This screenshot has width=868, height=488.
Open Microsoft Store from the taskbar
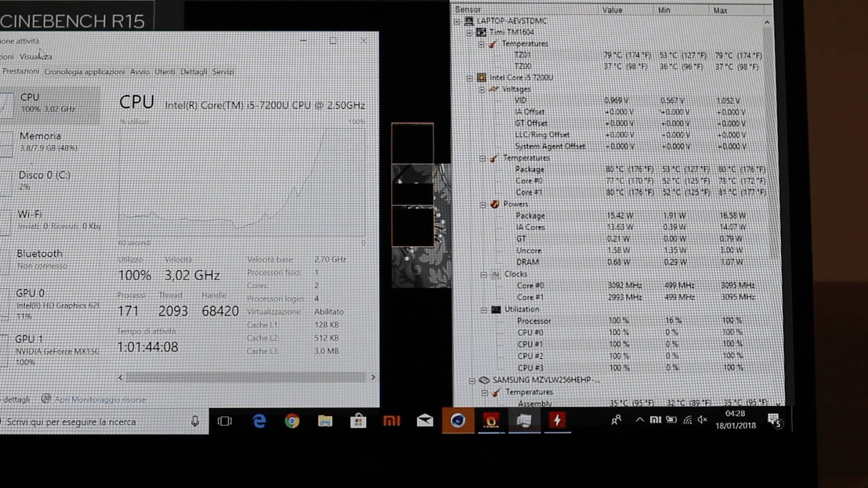[358, 421]
